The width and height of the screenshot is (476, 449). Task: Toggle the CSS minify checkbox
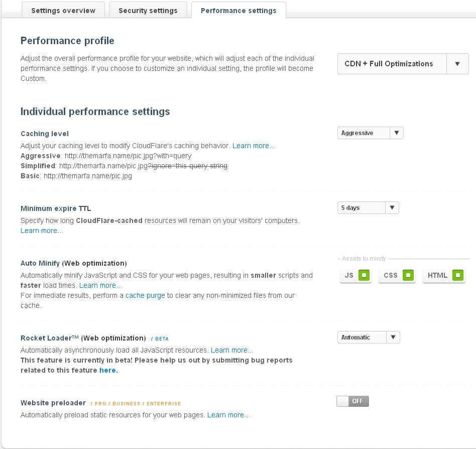click(408, 275)
